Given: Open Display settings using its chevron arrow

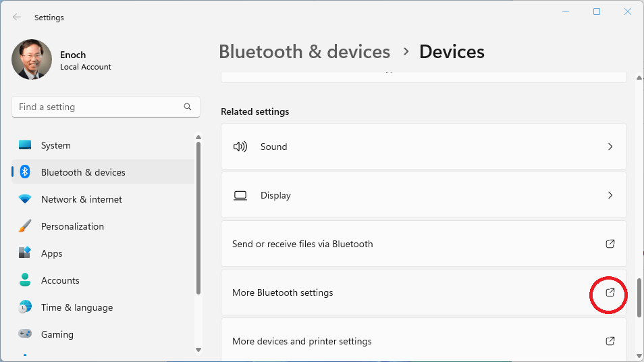Looking at the screenshot, I should click(x=610, y=195).
